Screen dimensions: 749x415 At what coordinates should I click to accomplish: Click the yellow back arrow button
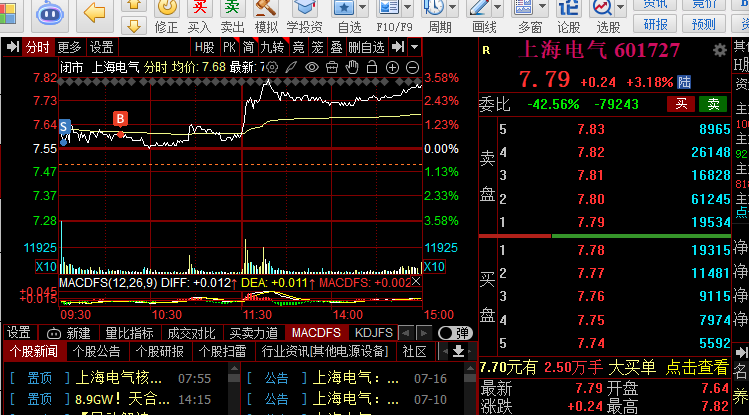[x=94, y=13]
